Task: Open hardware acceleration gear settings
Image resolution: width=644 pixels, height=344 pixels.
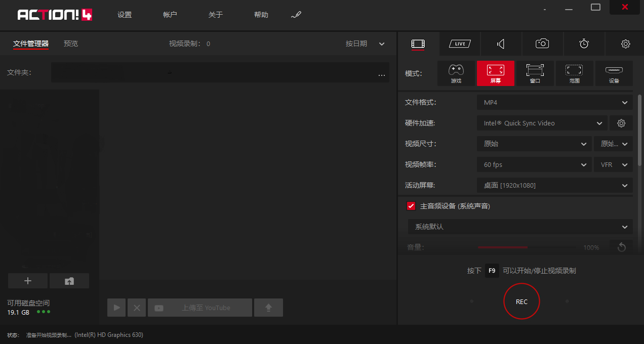Action: [x=621, y=123]
